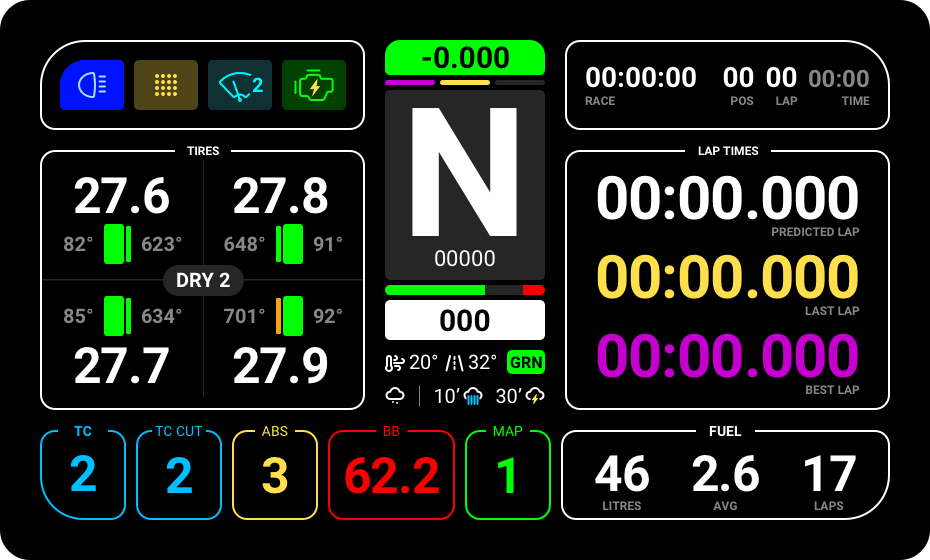Click the 648° brake temperature value
The image size is (930, 560).
point(244,244)
